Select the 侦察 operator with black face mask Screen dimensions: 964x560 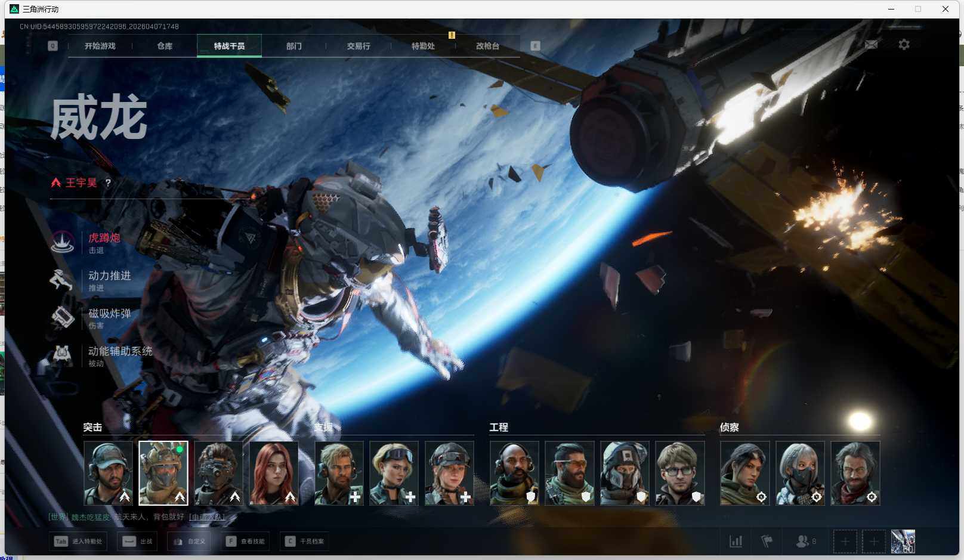coord(800,473)
